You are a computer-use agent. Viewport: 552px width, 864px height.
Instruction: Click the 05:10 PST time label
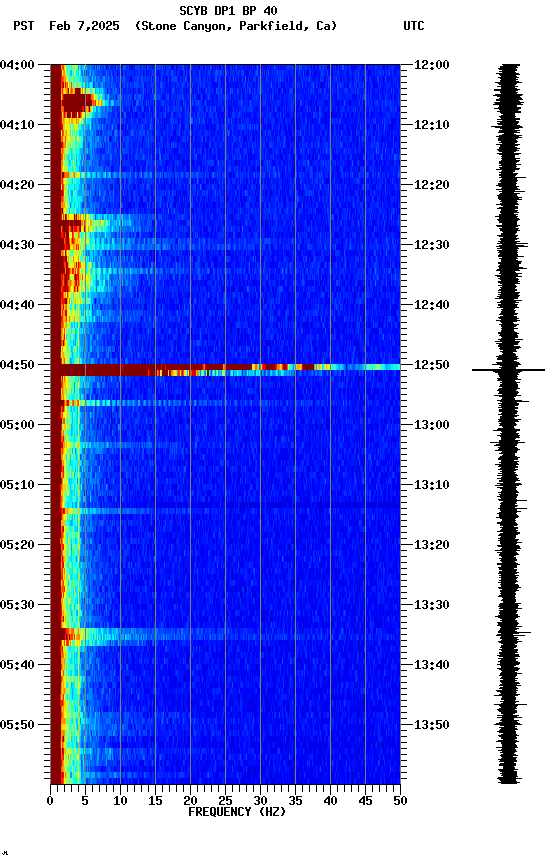pos(17,485)
